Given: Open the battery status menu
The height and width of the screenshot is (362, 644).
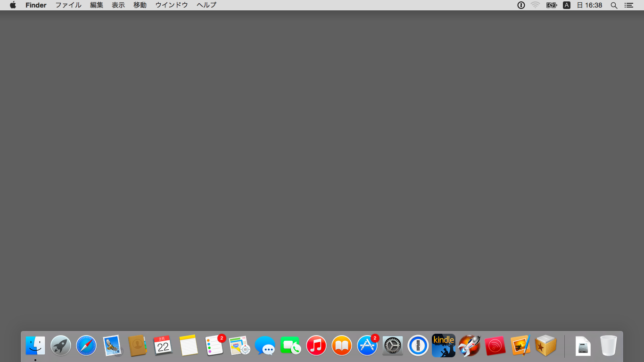Looking at the screenshot, I should [552, 5].
